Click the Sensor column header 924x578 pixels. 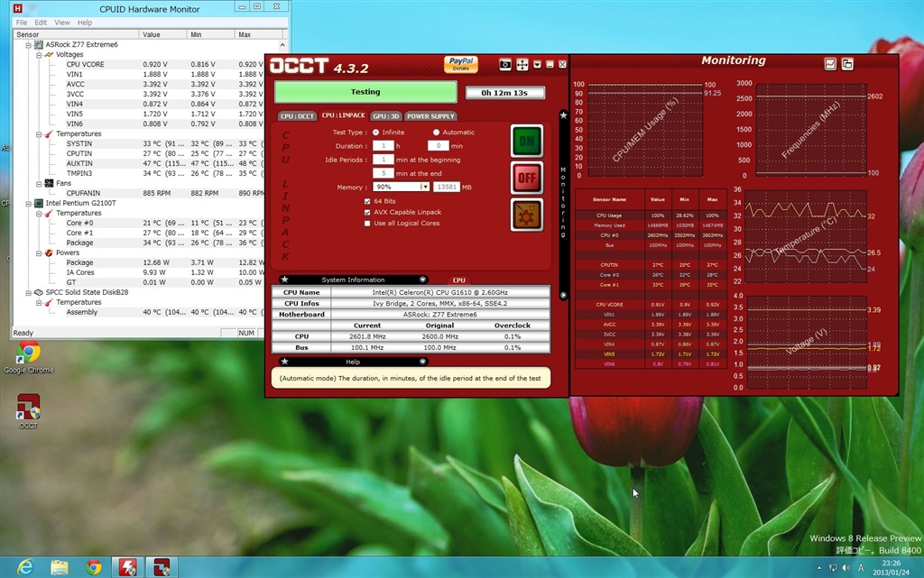coord(77,35)
